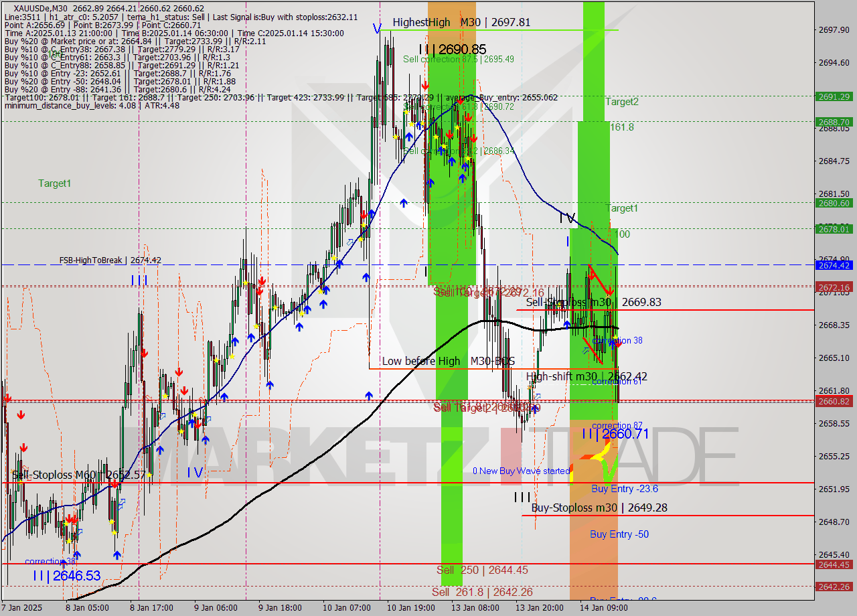Select the High-shift m30 | 2662.42 label

[x=587, y=376]
